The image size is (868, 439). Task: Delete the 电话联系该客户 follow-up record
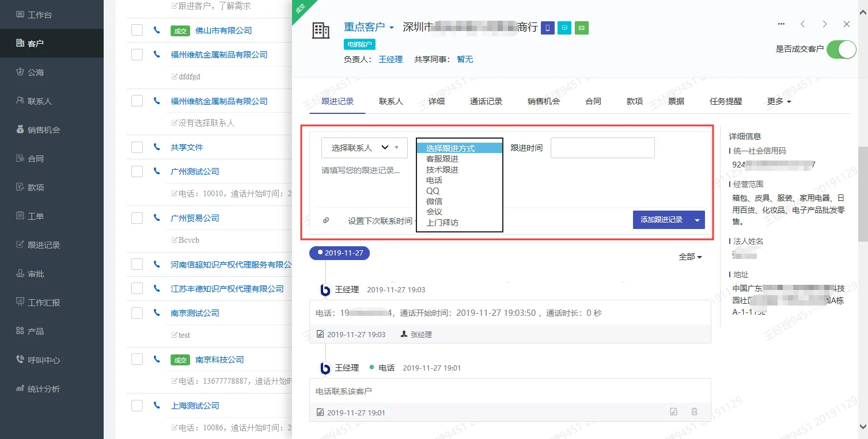point(694,412)
